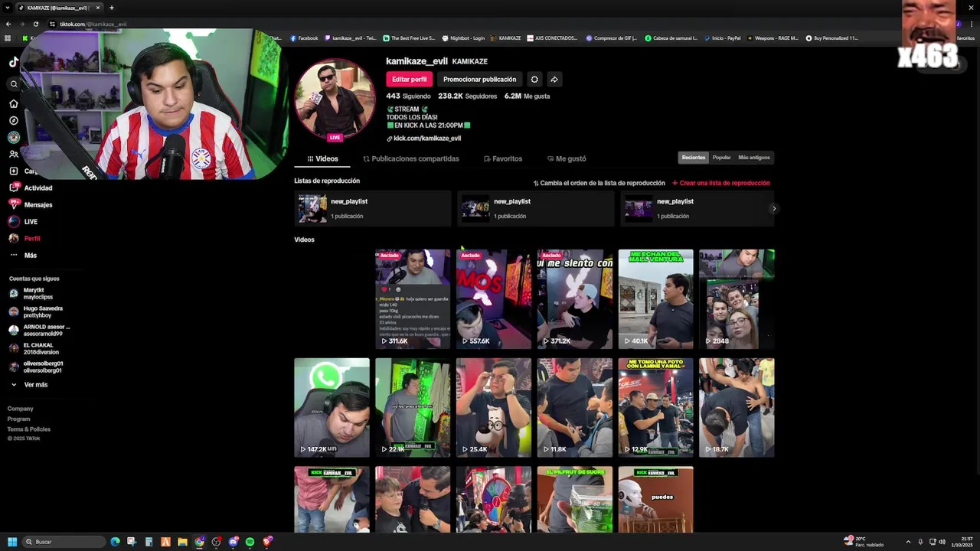980x551 pixels.
Task: Open followed account ARNOLD asesor
Action: 38,330
